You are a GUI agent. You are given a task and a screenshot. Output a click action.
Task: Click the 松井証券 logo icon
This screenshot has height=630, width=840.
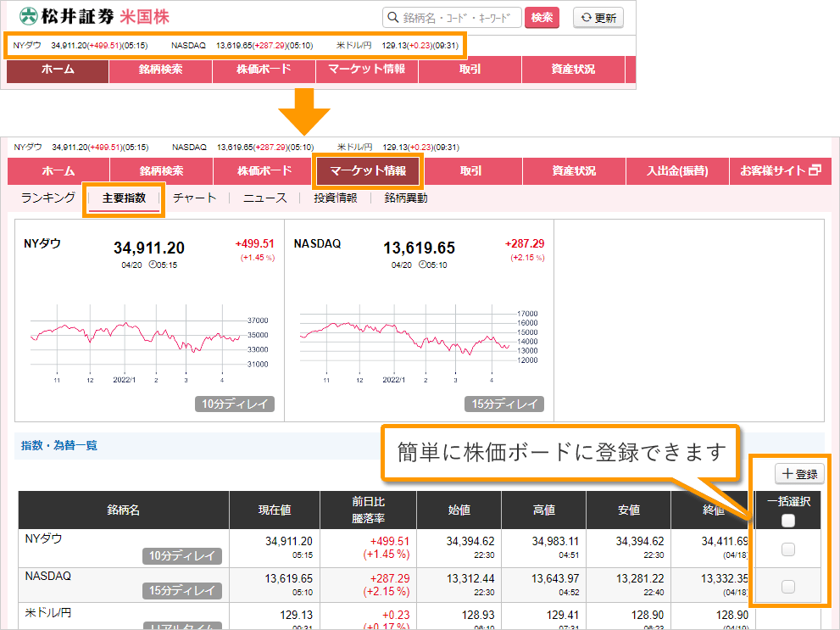pyautogui.click(x=28, y=17)
